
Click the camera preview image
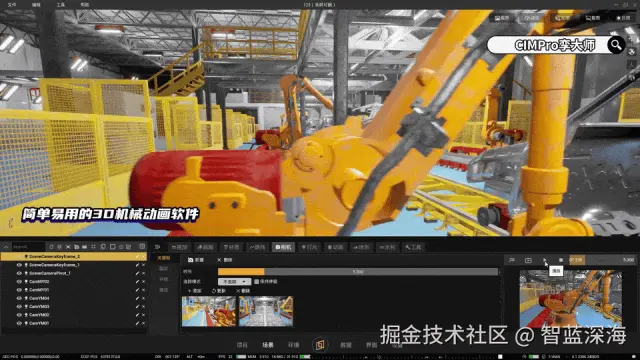tap(571, 299)
